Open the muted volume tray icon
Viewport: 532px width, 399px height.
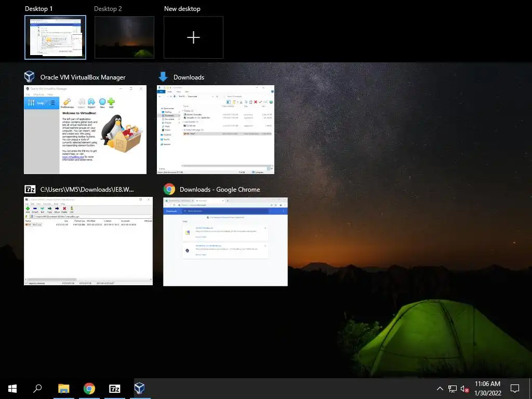pyautogui.click(x=464, y=389)
